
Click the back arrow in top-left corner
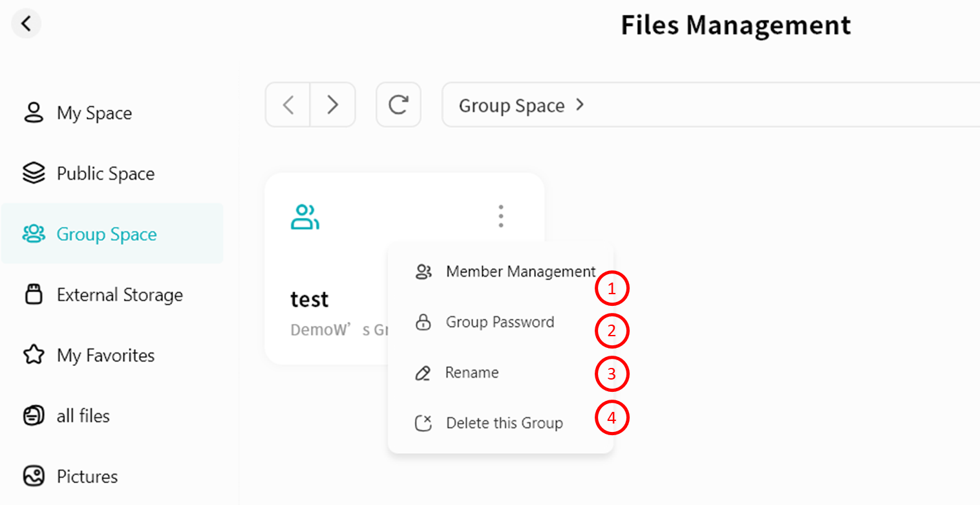tap(26, 24)
